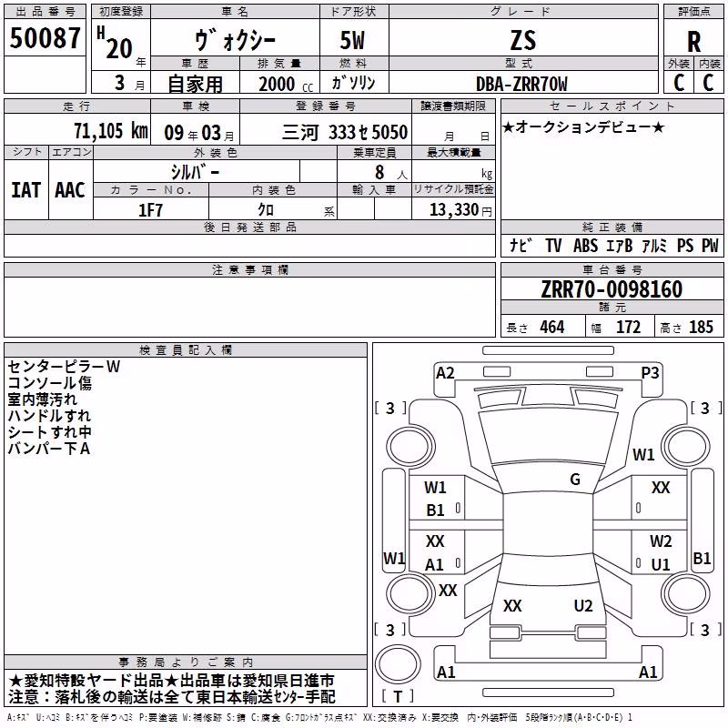Select vehicle history 自家用
This screenshot has width=728, height=728.
195,84
